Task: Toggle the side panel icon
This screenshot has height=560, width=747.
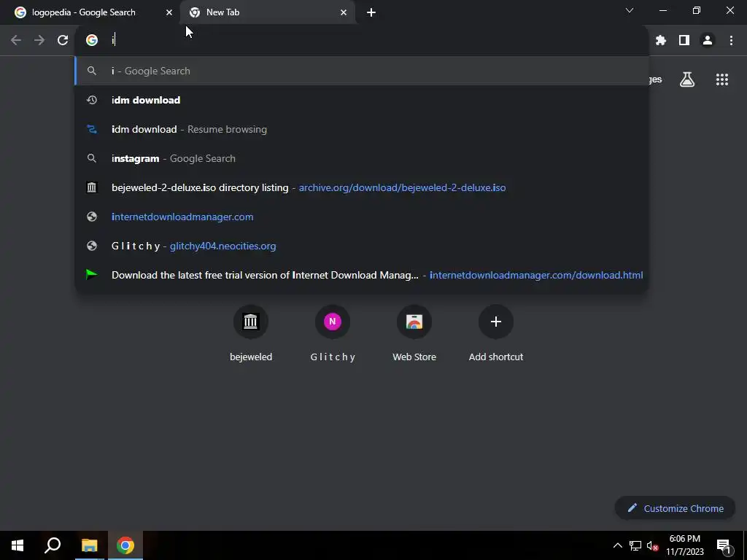Action: click(x=684, y=41)
